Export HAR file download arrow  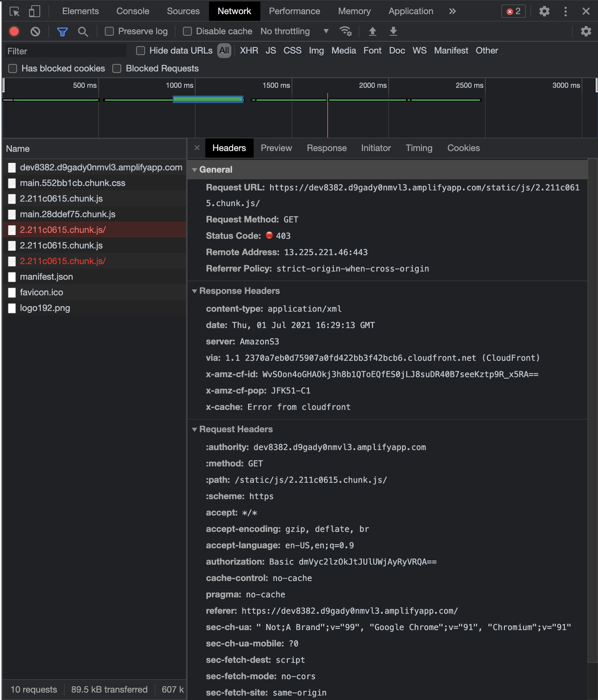click(393, 31)
